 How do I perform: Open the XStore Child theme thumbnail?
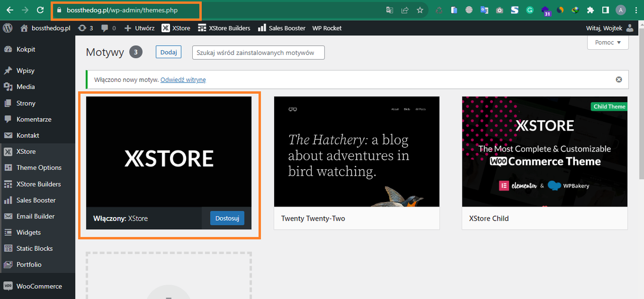545,152
